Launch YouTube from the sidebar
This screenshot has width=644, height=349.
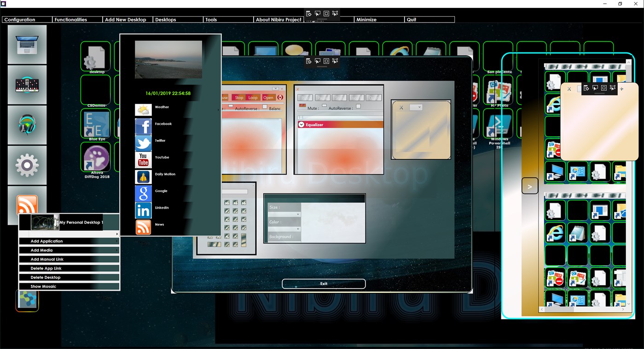tap(143, 159)
